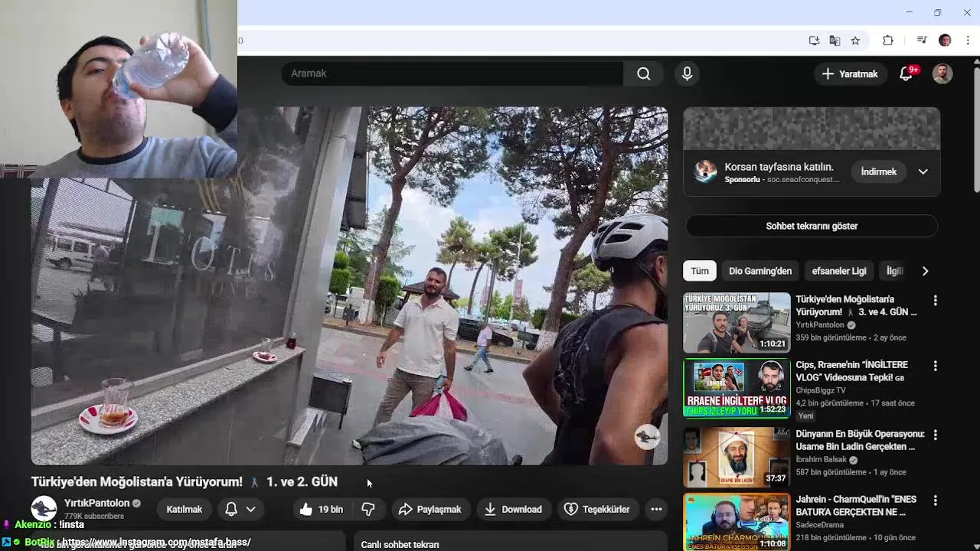Select the İlgili filter chip
Screen dimensions: 980x551
point(894,271)
